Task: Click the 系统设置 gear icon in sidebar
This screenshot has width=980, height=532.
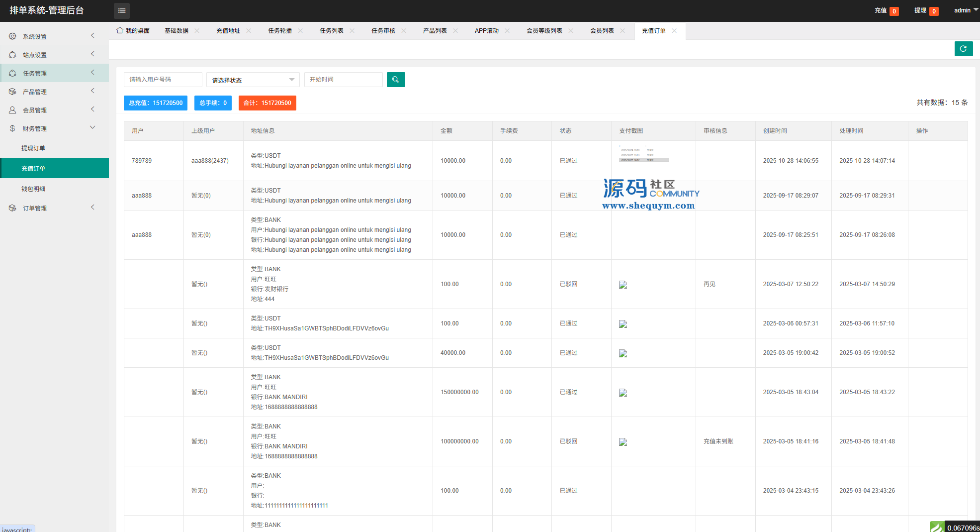Action: point(12,36)
